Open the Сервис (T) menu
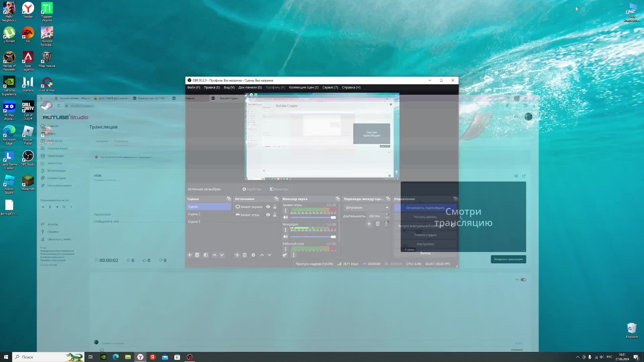Image resolution: width=644 pixels, height=362 pixels. pyautogui.click(x=330, y=87)
